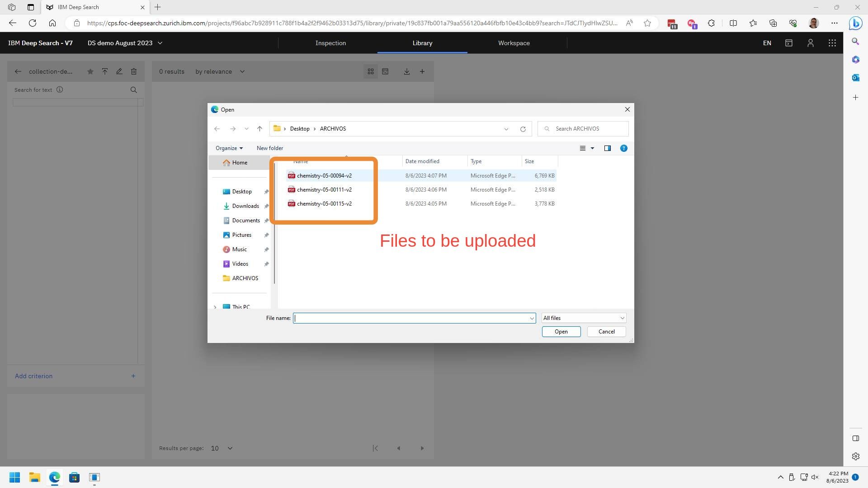Open the File name history dropdown
Screen dimensions: 868x488
pyautogui.click(x=532, y=318)
